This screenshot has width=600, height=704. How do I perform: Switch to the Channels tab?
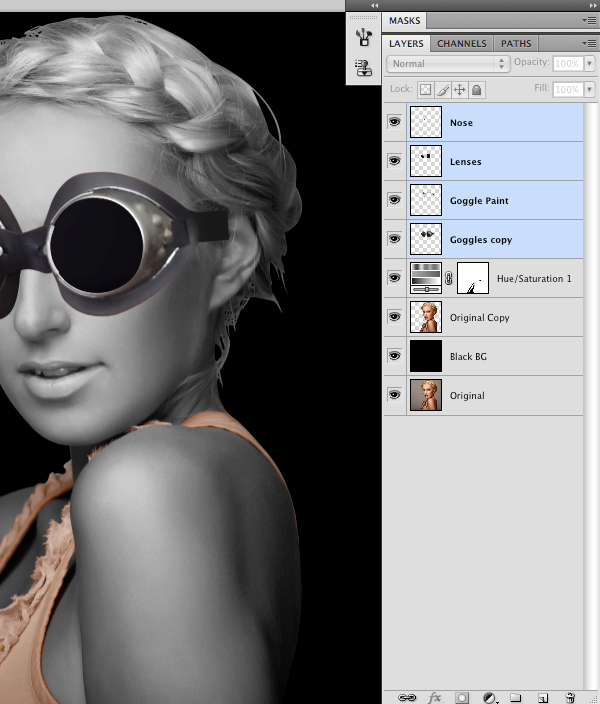pos(462,44)
